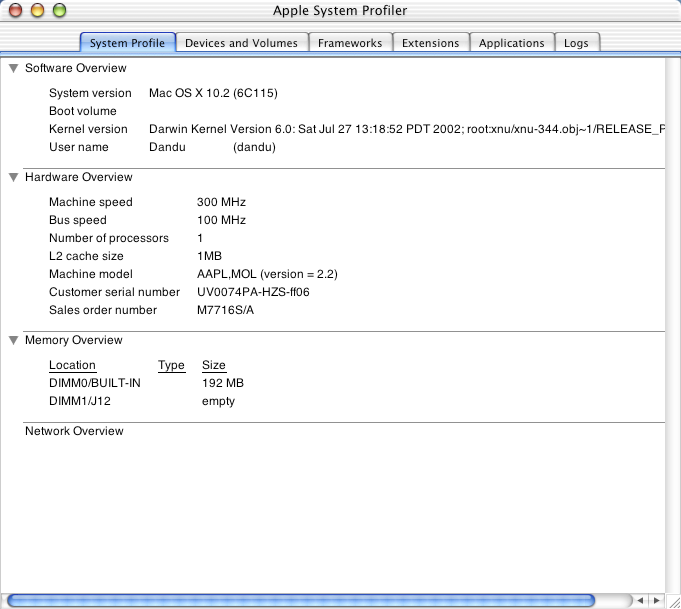Image resolution: width=681 pixels, height=609 pixels.
Task: Collapse the Software Overview disclosure triangle
Action: [x=13, y=69]
